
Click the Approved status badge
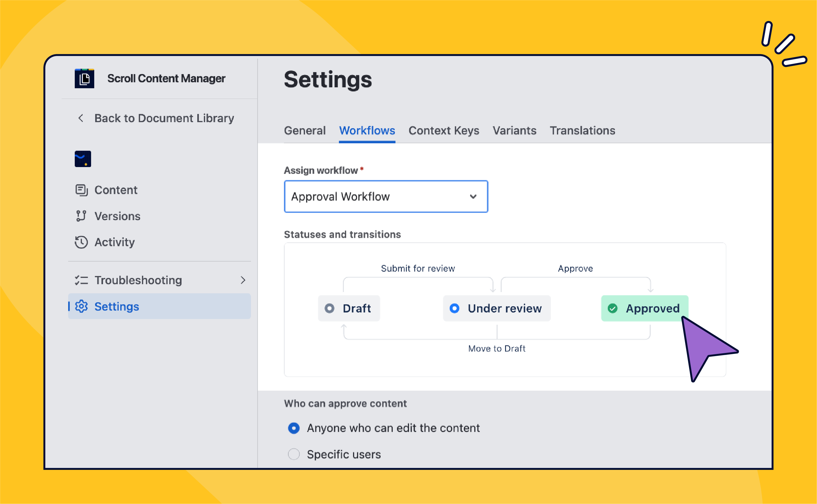click(645, 308)
